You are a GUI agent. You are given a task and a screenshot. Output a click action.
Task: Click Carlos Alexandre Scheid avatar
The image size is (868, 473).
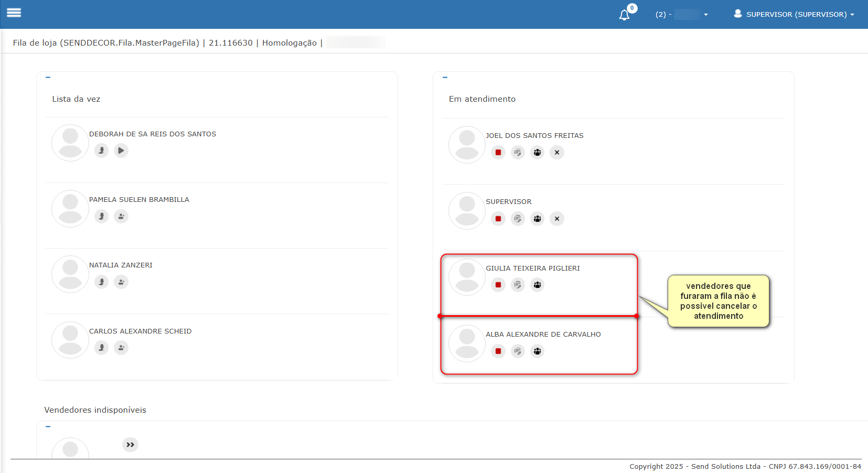point(70,340)
